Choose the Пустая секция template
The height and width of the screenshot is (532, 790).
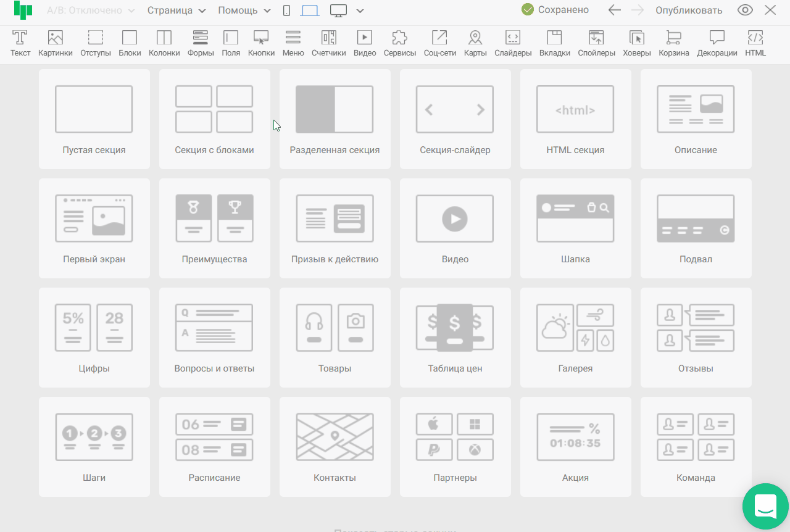pos(94,119)
